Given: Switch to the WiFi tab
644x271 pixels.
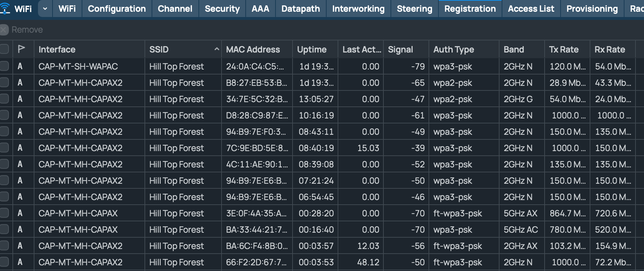Looking at the screenshot, I should click(67, 9).
